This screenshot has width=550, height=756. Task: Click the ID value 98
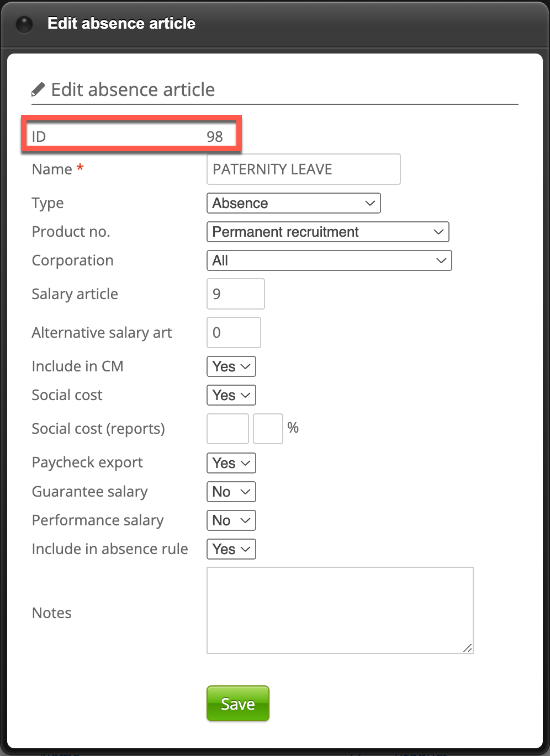tap(215, 137)
